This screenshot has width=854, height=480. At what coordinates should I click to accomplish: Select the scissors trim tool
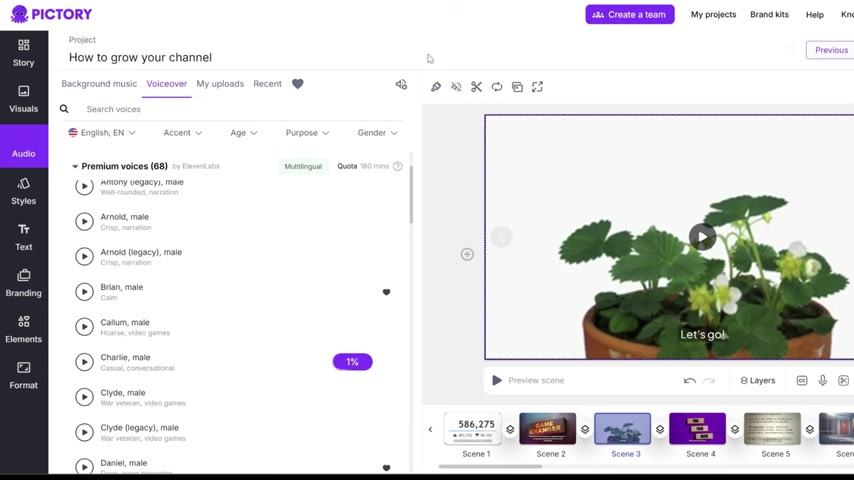click(477, 87)
